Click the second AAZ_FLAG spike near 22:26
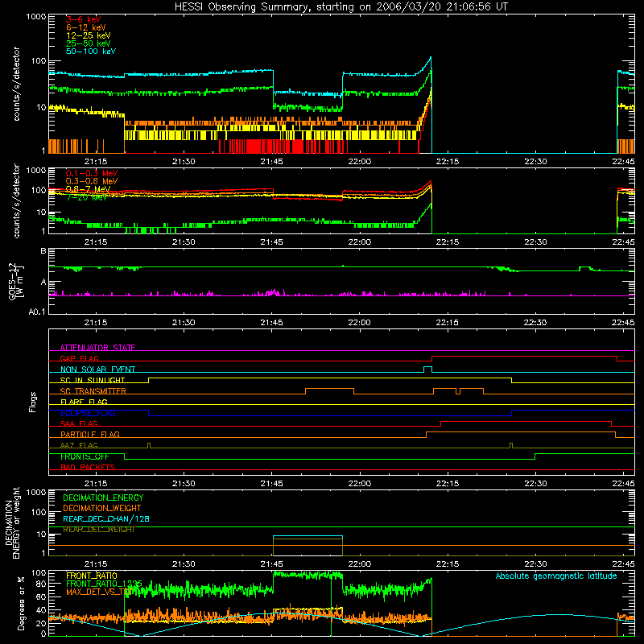644x644 pixels. click(x=511, y=445)
